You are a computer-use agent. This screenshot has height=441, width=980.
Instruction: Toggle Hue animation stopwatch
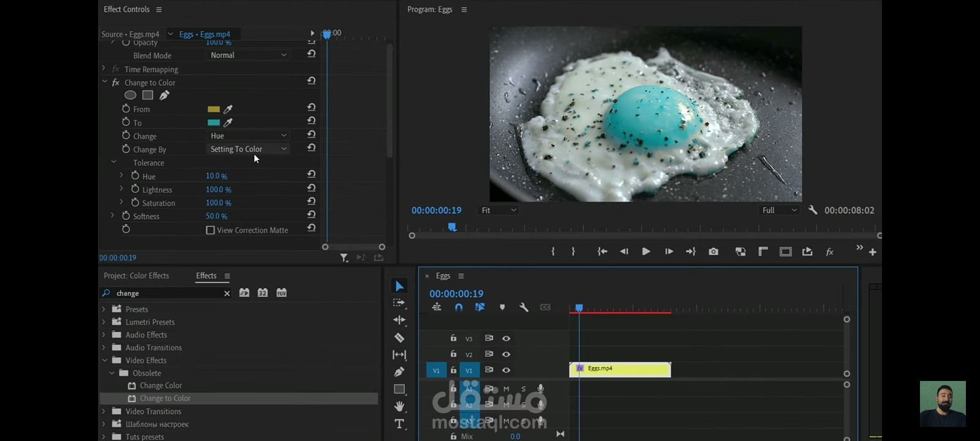tap(135, 176)
